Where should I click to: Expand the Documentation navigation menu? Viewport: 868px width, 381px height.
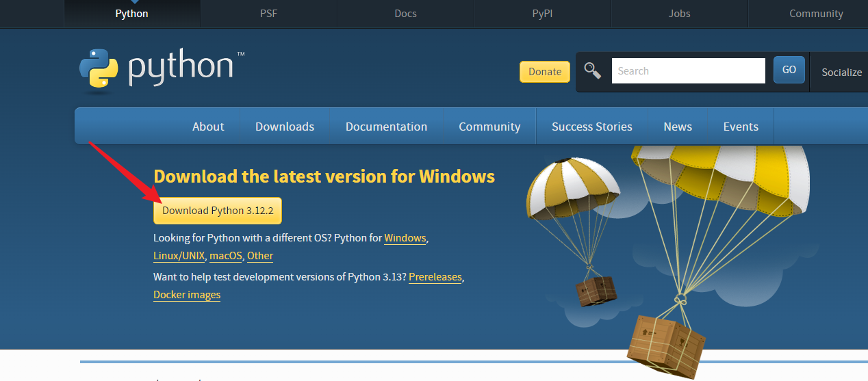[386, 127]
